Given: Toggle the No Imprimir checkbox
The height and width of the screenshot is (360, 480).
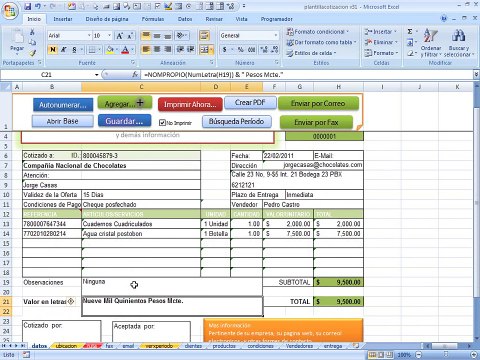Looking at the screenshot, I should [x=162, y=123].
